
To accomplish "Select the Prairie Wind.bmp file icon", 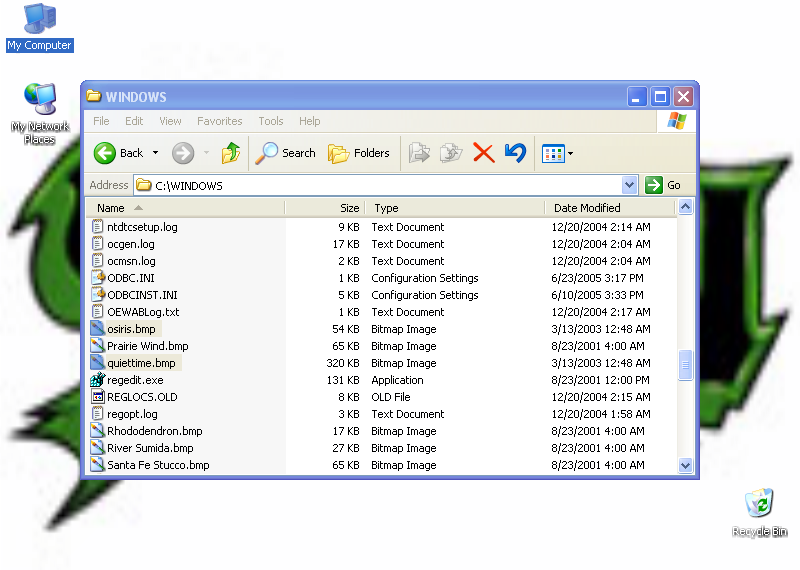I will pos(97,345).
